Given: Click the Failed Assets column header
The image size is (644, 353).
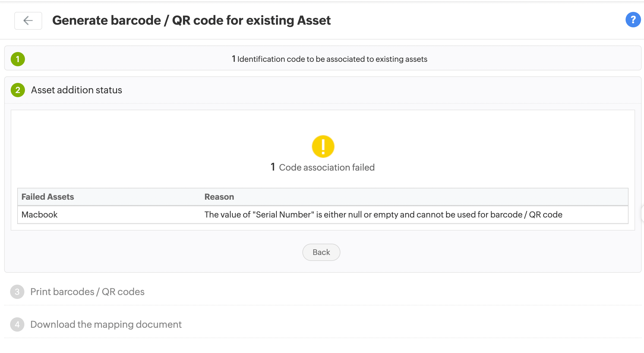Looking at the screenshot, I should pyautogui.click(x=48, y=197).
